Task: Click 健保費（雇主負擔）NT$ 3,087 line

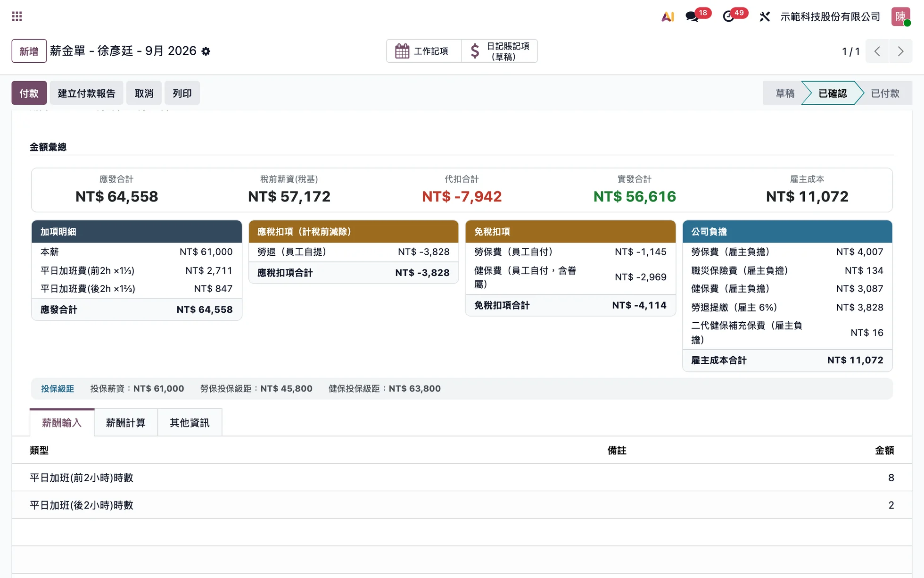Action: (x=787, y=289)
